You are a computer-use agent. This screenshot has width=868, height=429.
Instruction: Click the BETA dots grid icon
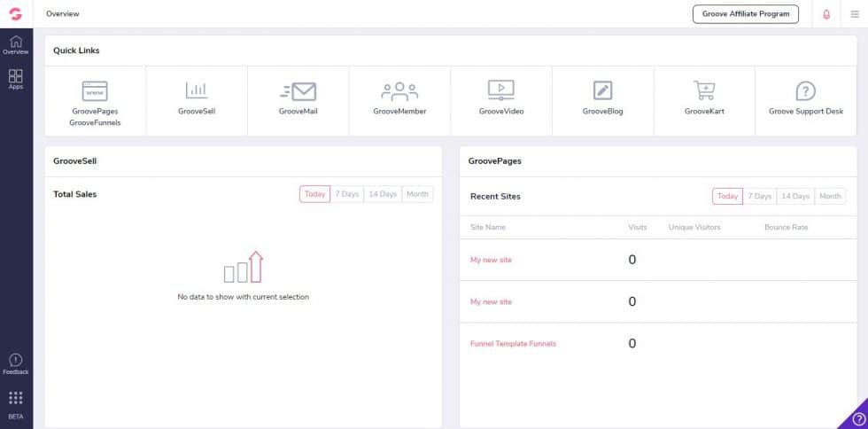(x=16, y=398)
